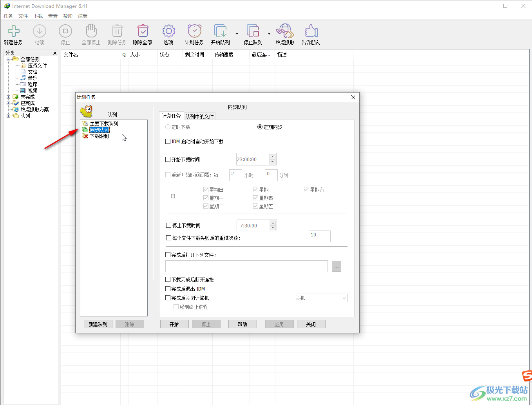532x405 pixels.
Task: Check 完成后打开下列文件 option
Action: tap(168, 255)
